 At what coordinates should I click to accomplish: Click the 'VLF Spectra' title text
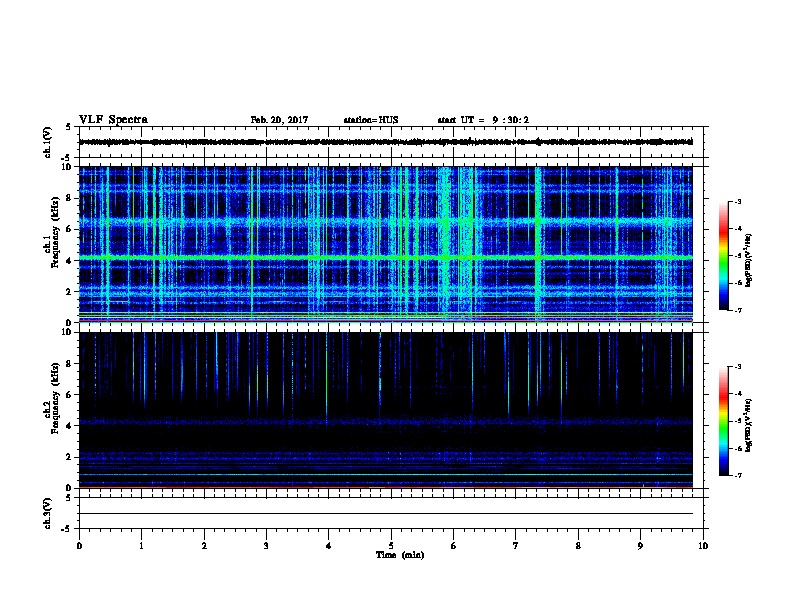point(113,120)
